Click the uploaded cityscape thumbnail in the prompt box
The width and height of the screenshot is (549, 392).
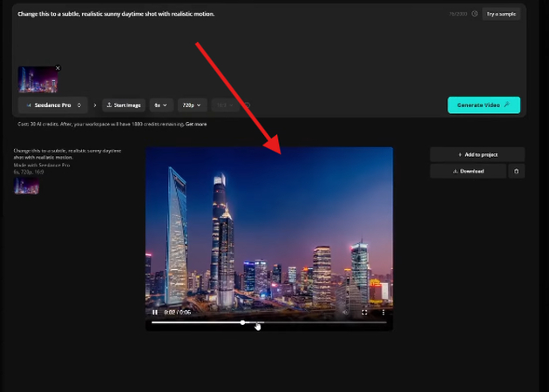pos(37,80)
